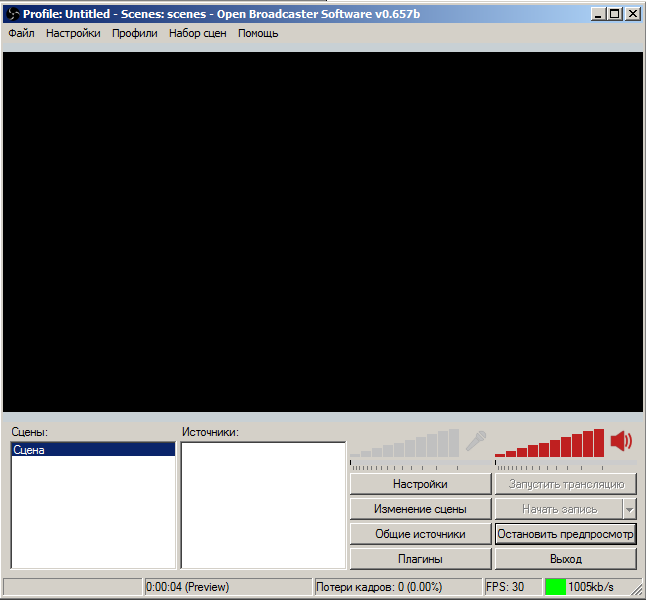Viewport: 646px width, 600px height.
Task: Select the Сцена item in scenes list
Action: [93, 450]
